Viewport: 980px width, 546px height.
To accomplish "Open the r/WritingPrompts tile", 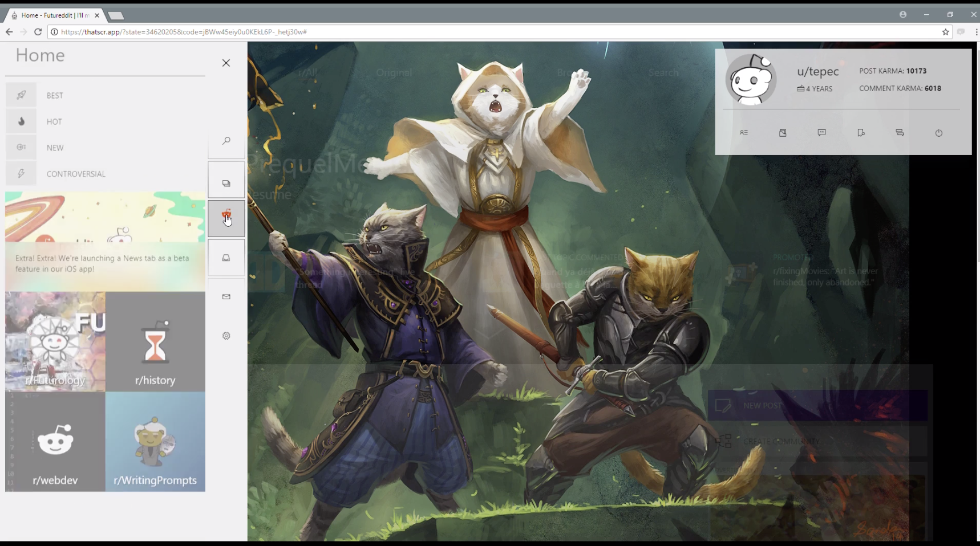I will [x=155, y=442].
